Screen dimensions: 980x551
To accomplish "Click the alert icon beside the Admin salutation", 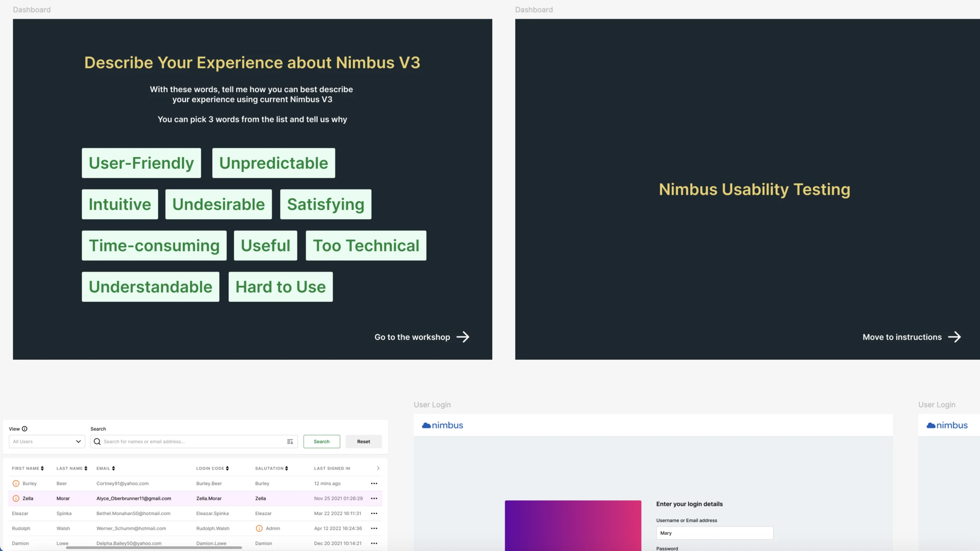I will tap(259, 528).
